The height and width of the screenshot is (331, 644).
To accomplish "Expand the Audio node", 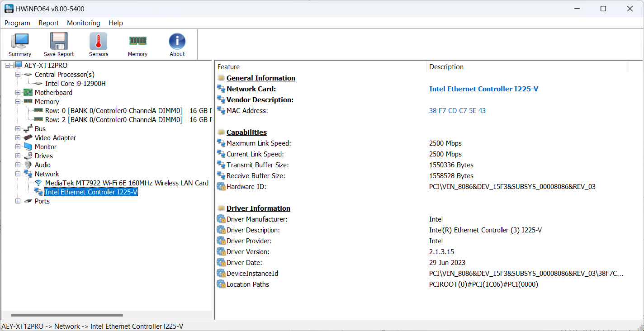I will (18, 165).
